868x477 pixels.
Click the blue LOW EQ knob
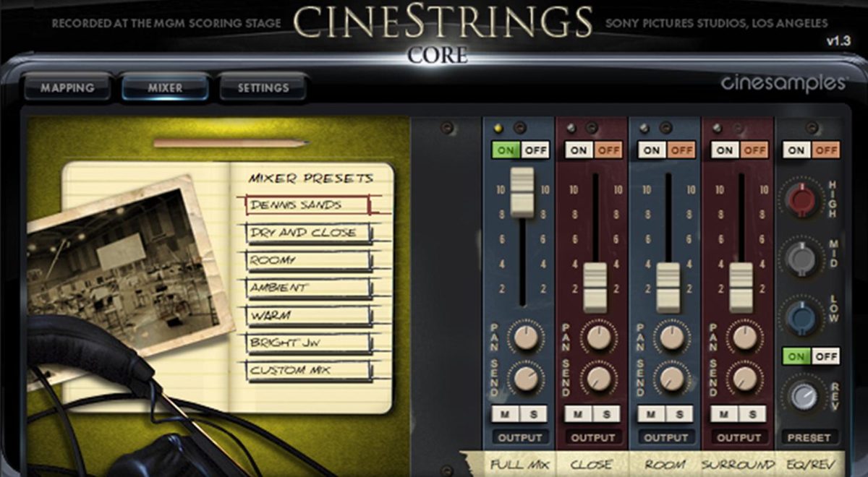[x=802, y=317]
